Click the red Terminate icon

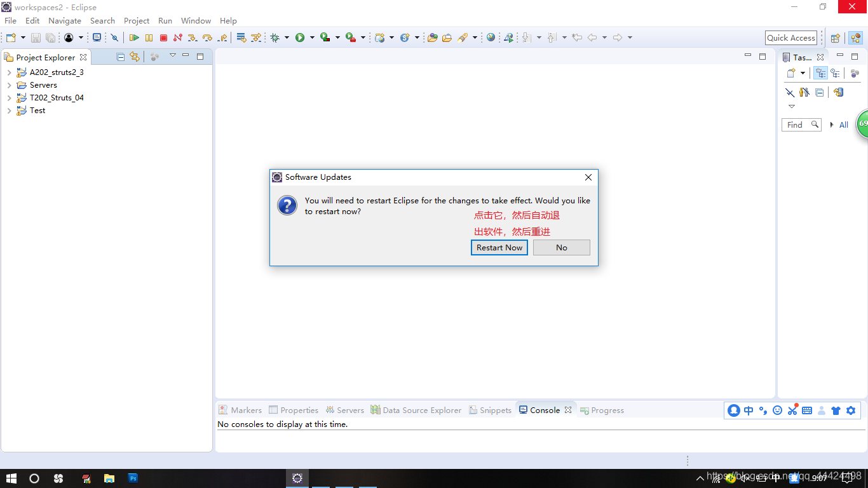click(x=163, y=37)
